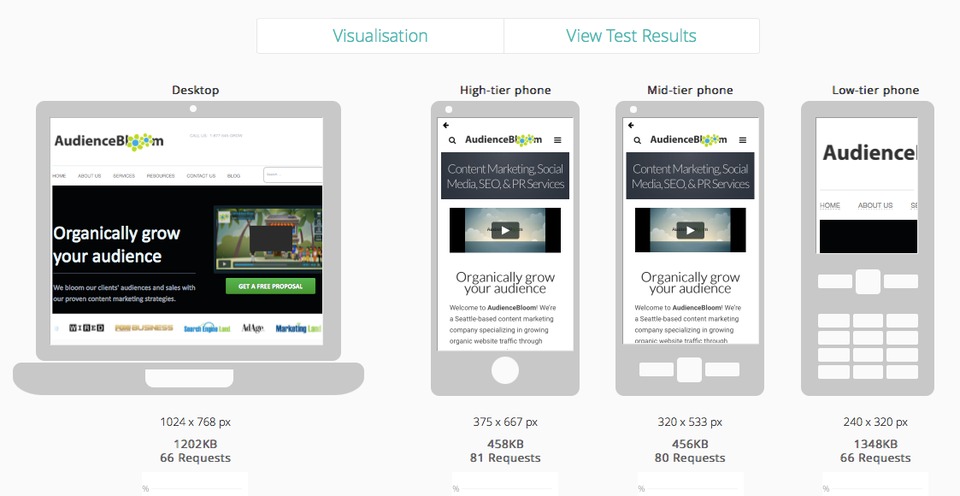Click the video thumbnail in Desktop preview

267,240
